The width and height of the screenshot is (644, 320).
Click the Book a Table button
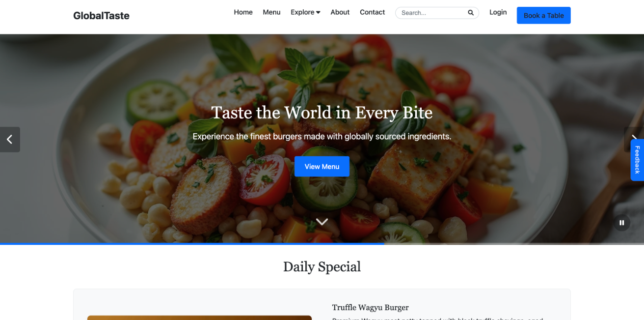pyautogui.click(x=544, y=15)
